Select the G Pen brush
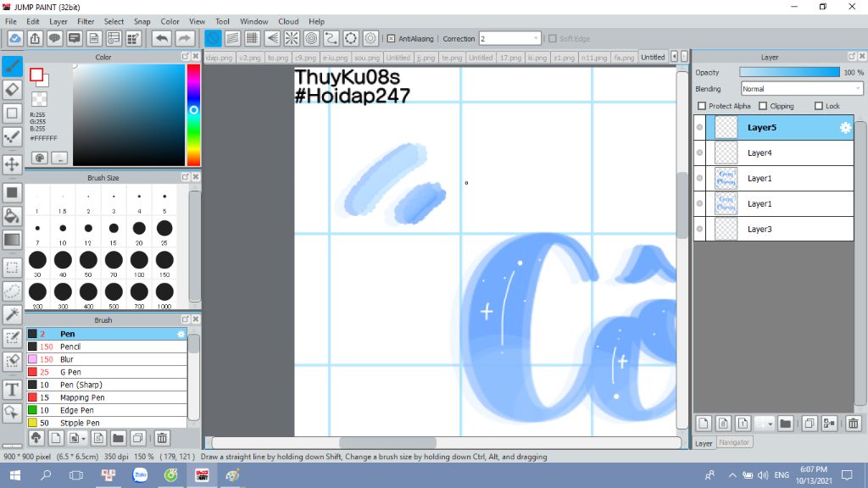868x488 pixels. coord(107,372)
